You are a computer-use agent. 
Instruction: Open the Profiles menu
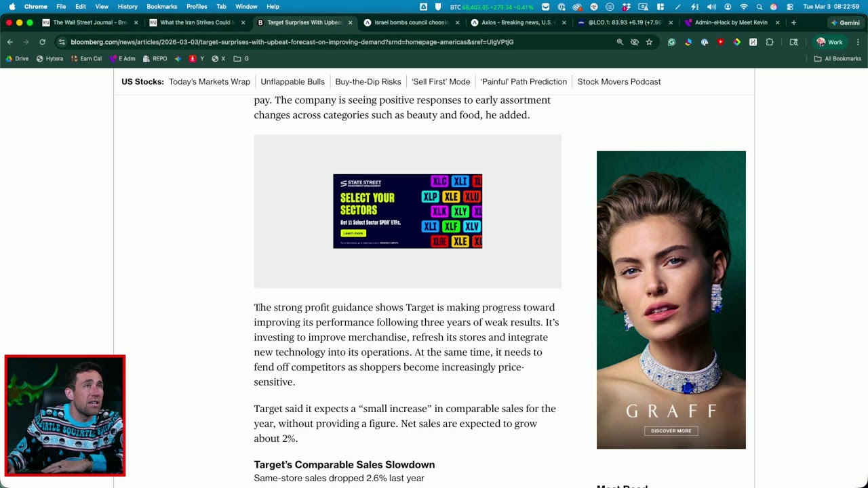(197, 7)
